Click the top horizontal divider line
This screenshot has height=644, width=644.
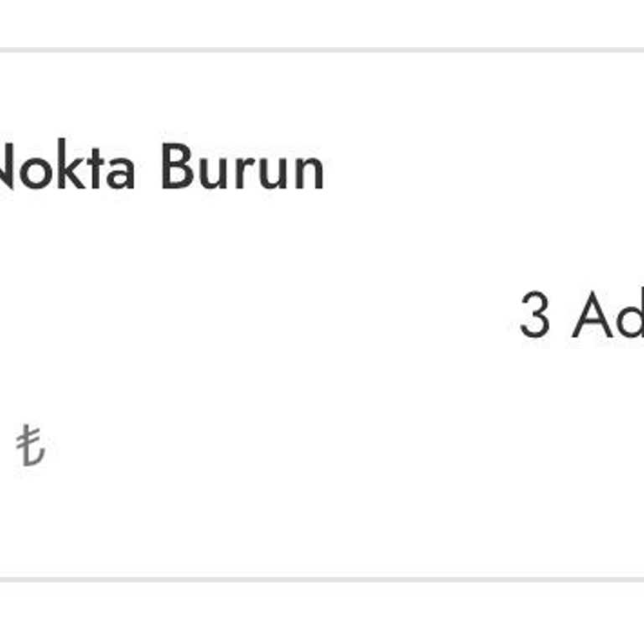(322, 50)
